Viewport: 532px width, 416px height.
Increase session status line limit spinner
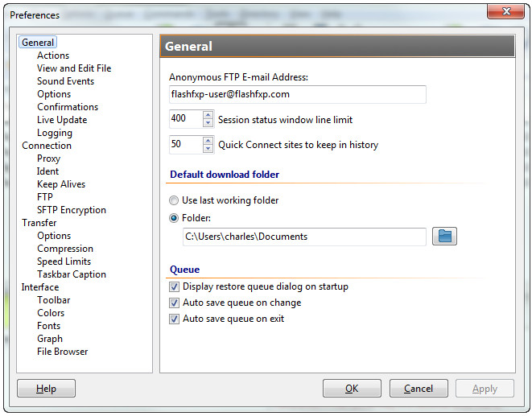click(208, 115)
